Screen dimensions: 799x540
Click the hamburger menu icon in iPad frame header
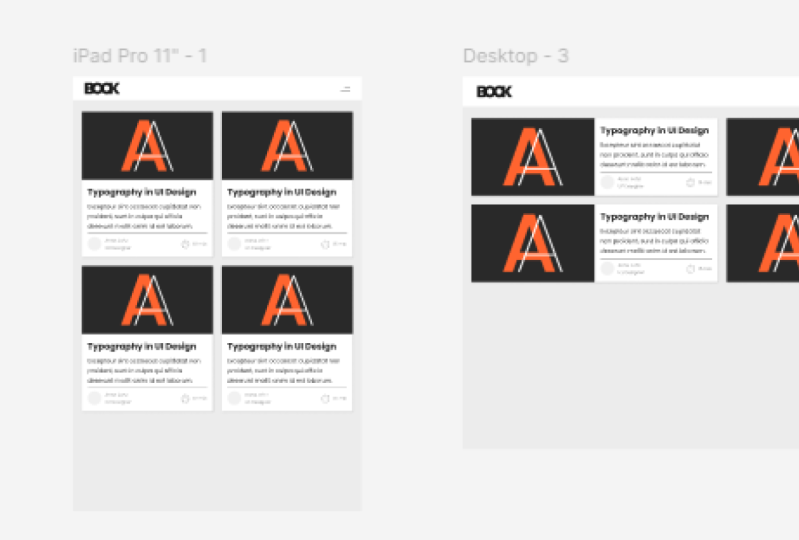tap(345, 89)
